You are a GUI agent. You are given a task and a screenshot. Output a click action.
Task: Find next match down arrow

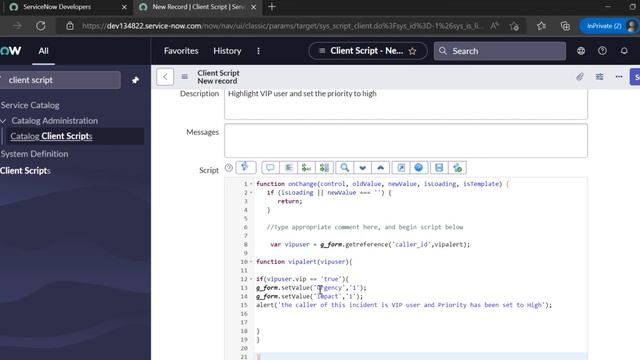pos(362,168)
